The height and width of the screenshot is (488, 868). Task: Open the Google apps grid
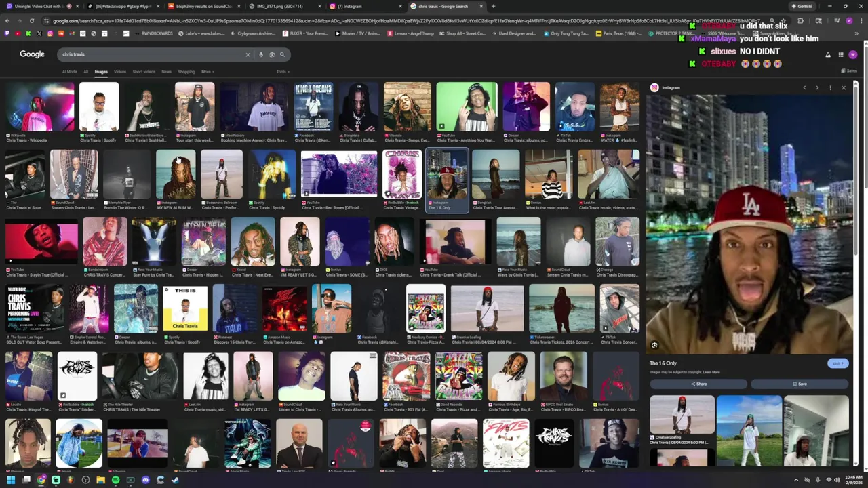click(841, 55)
